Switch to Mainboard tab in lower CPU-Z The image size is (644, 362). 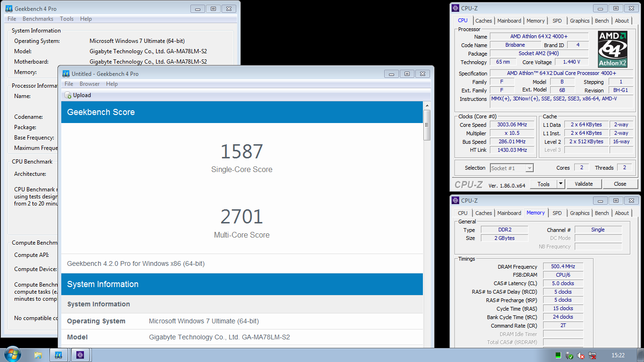pos(509,213)
